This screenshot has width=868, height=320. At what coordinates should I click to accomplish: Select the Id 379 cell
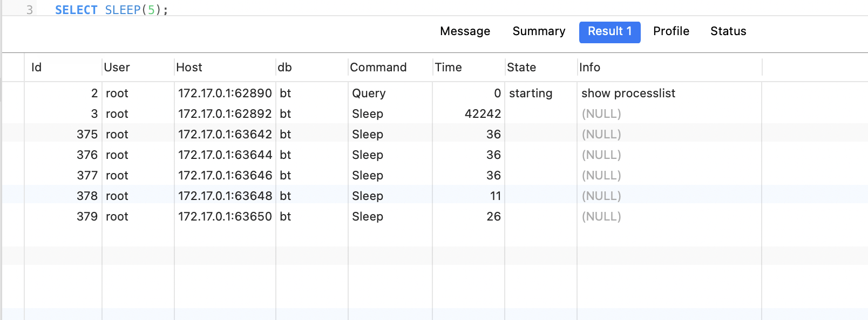63,216
